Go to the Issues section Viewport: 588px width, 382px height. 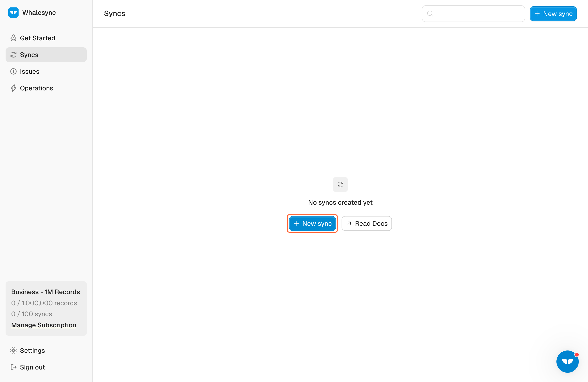pyautogui.click(x=30, y=72)
